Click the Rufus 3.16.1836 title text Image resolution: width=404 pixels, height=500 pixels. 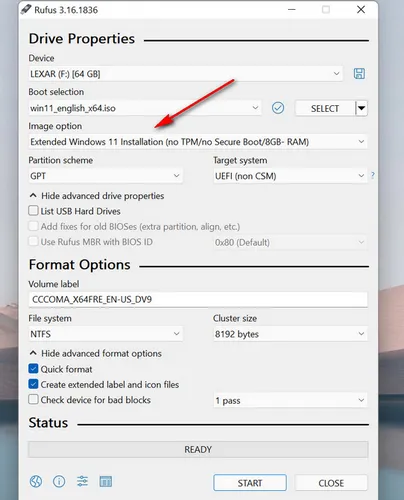pos(66,10)
